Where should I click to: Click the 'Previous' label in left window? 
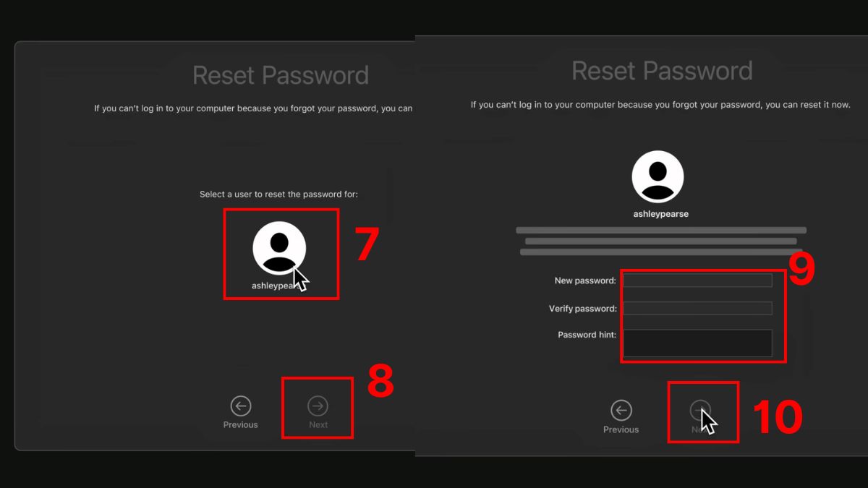(240, 424)
